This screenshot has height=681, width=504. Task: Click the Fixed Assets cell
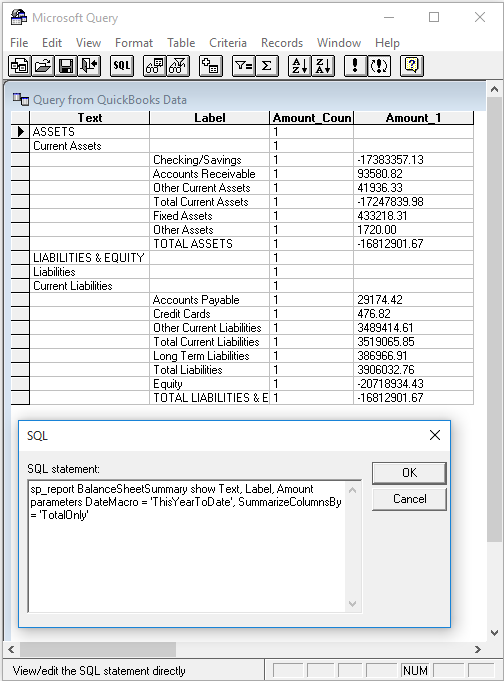tap(209, 216)
